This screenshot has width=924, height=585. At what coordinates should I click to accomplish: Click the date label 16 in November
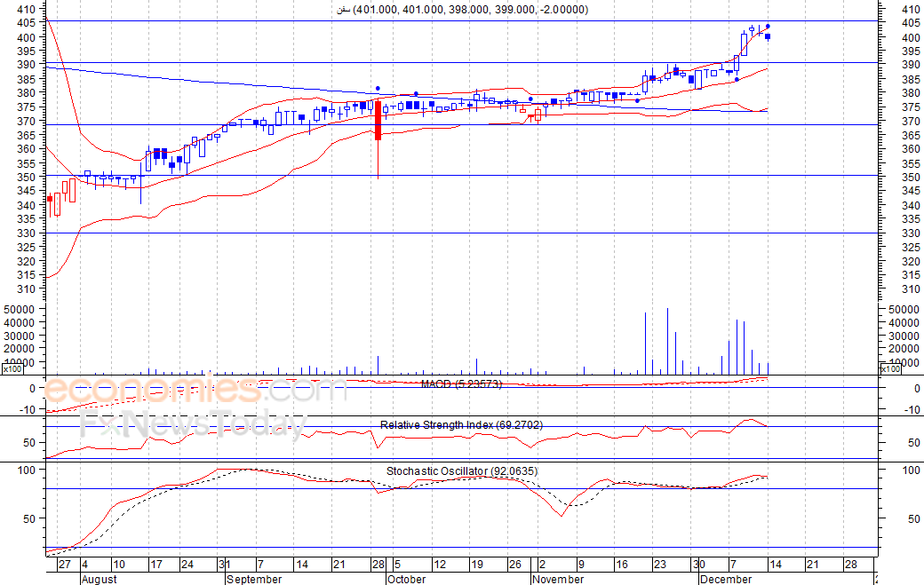tap(622, 565)
